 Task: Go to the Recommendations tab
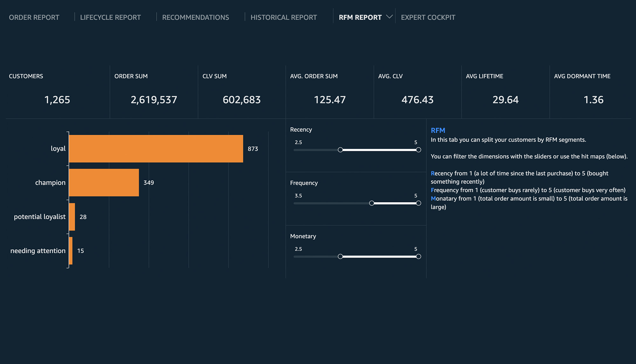[196, 17]
